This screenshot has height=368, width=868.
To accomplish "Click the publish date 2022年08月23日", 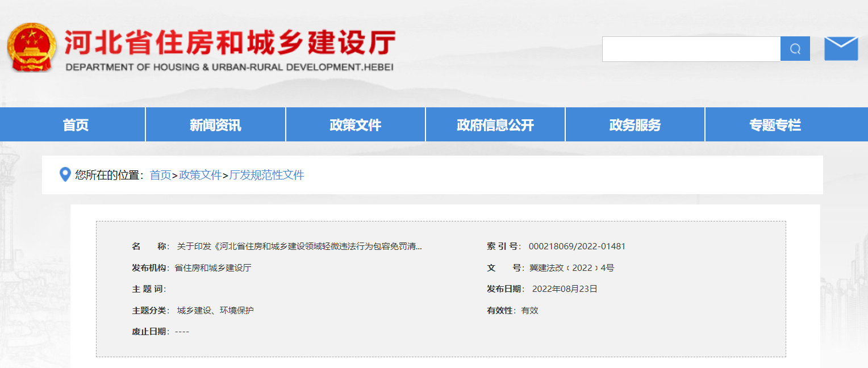I will point(565,289).
